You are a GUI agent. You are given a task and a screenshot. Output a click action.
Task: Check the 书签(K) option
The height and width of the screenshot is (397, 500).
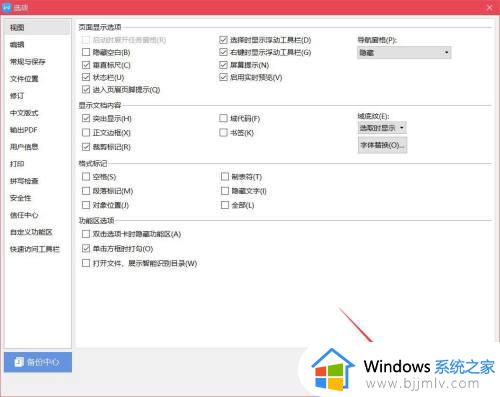click(223, 132)
